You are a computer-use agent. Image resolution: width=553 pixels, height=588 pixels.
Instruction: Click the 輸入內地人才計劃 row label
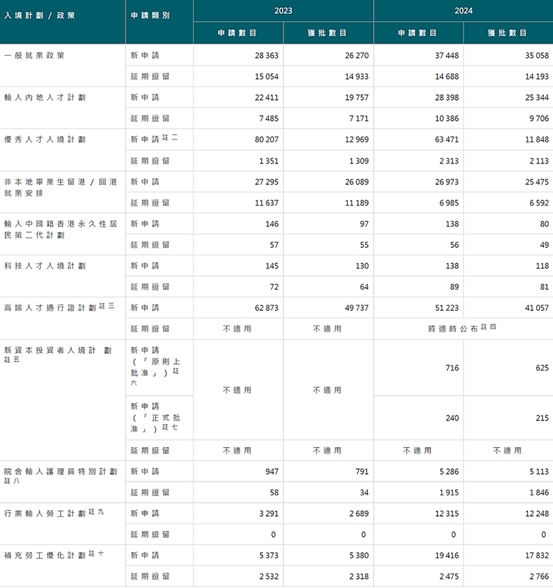pyautogui.click(x=45, y=98)
